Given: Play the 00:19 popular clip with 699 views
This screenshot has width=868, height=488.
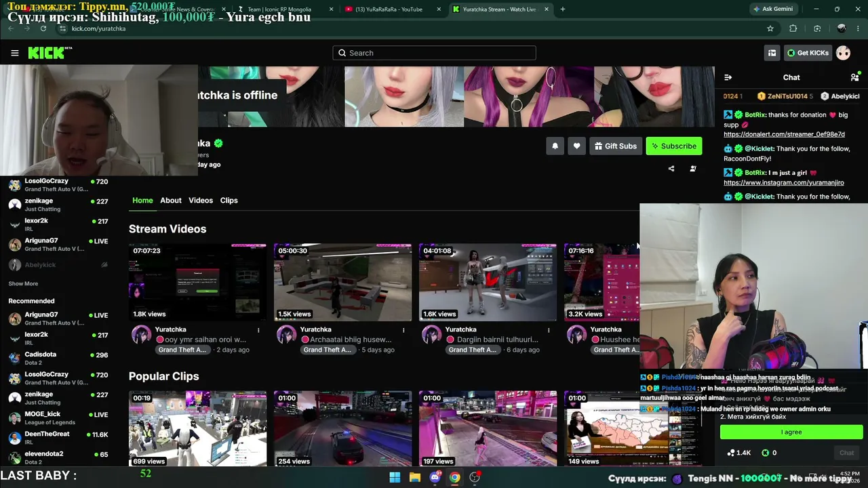Looking at the screenshot, I should pyautogui.click(x=197, y=428).
